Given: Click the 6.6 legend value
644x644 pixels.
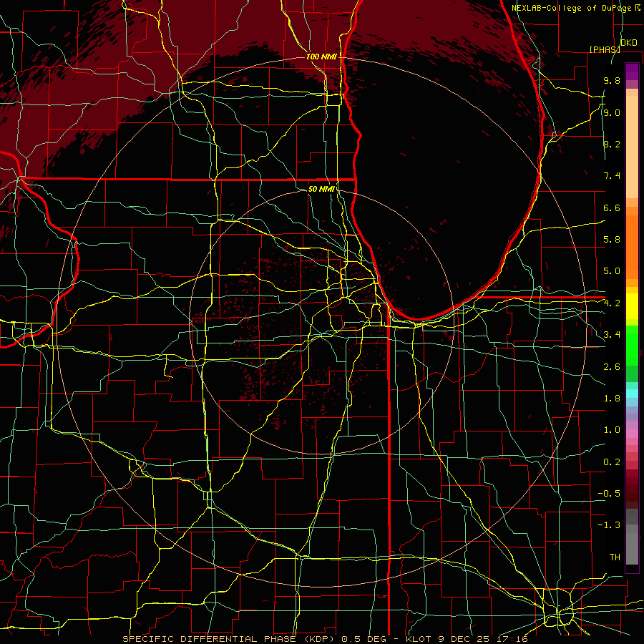Looking at the screenshot, I should point(612,208).
